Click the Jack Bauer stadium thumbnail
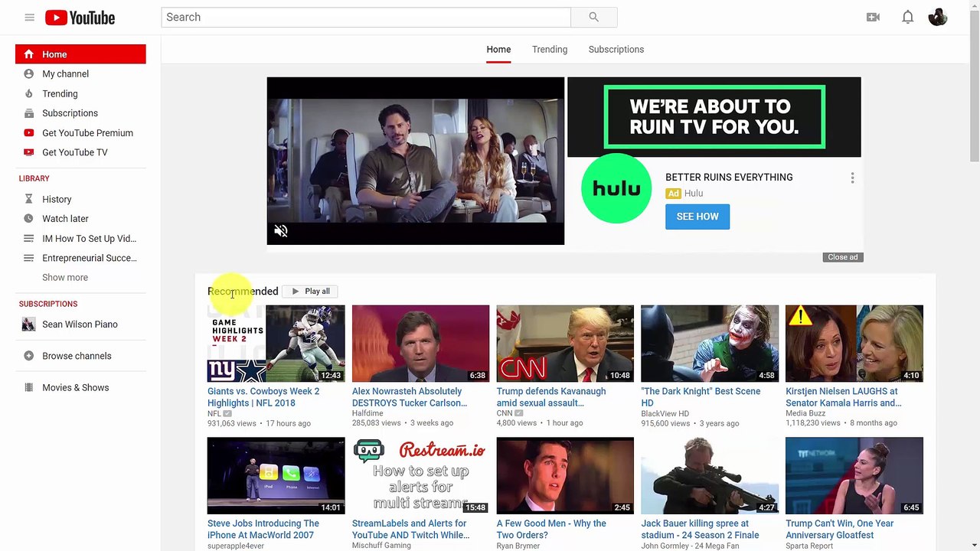Screen dimensions: 980x551 click(x=710, y=476)
